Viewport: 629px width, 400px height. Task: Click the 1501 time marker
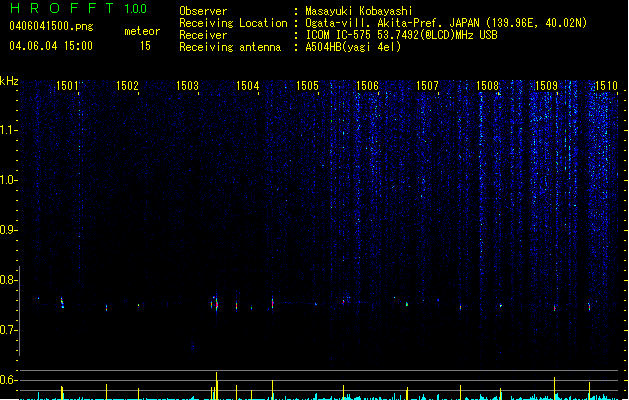click(x=67, y=86)
